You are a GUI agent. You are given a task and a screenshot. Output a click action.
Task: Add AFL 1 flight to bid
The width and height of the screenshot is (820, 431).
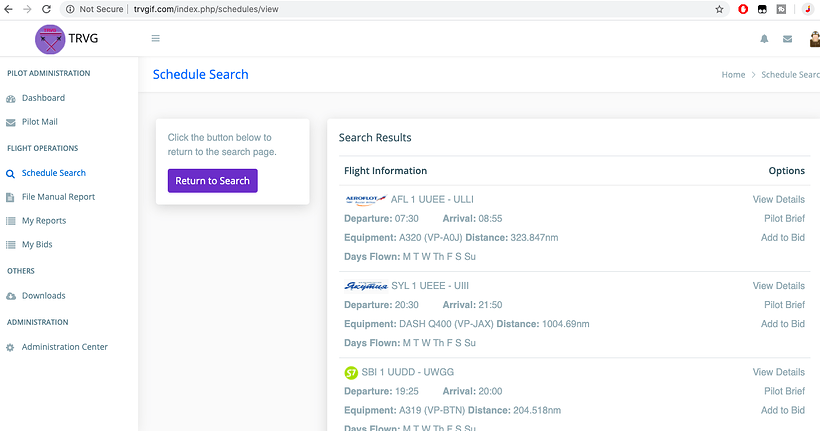783,237
